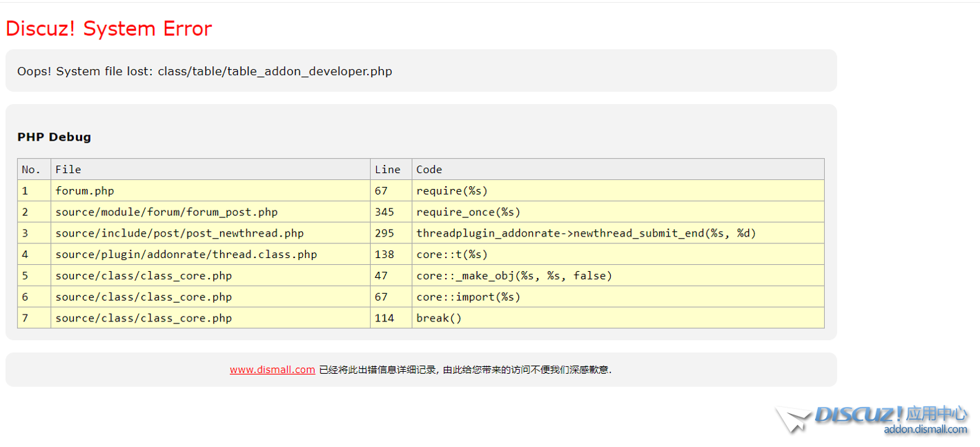Screen dimensions: 980x447
Task: Click the break() code cell
Action: click(438, 319)
